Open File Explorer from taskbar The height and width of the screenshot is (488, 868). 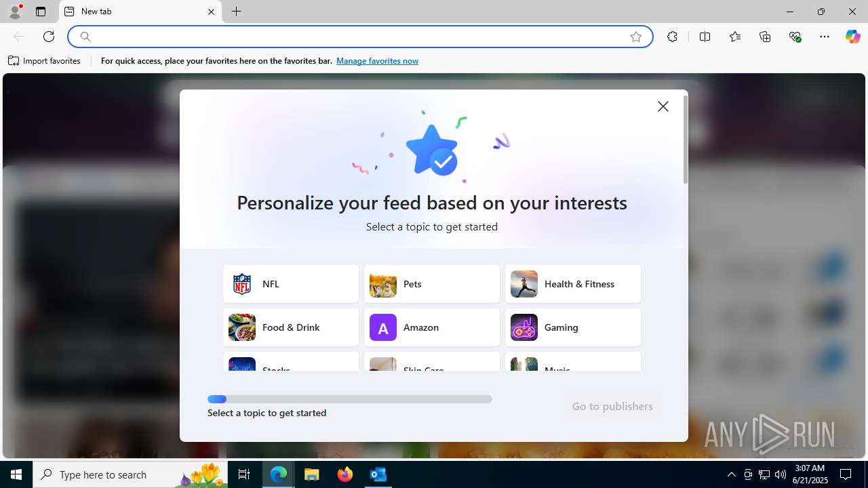coord(312,474)
